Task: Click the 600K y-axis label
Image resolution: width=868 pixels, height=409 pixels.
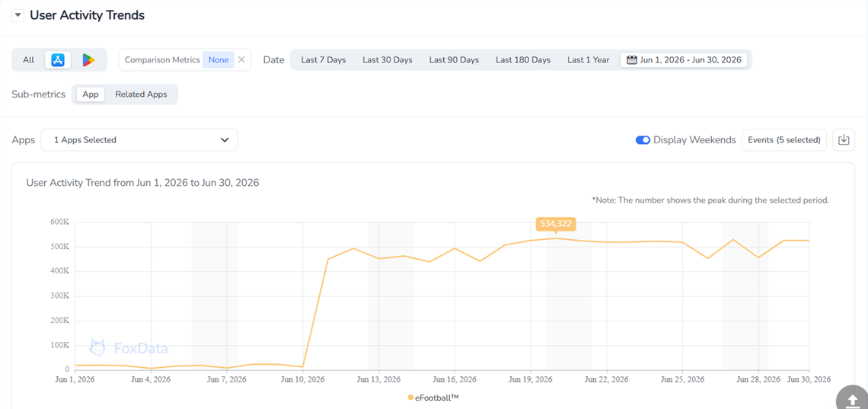Action: [x=60, y=222]
